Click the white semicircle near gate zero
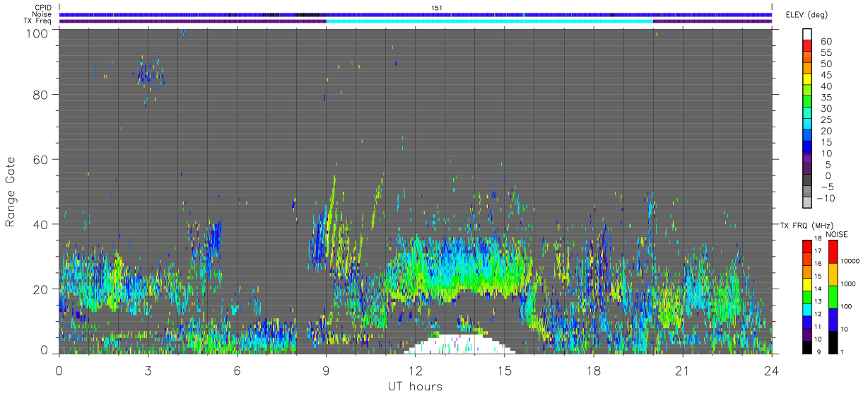868x401 pixels. [x=459, y=344]
